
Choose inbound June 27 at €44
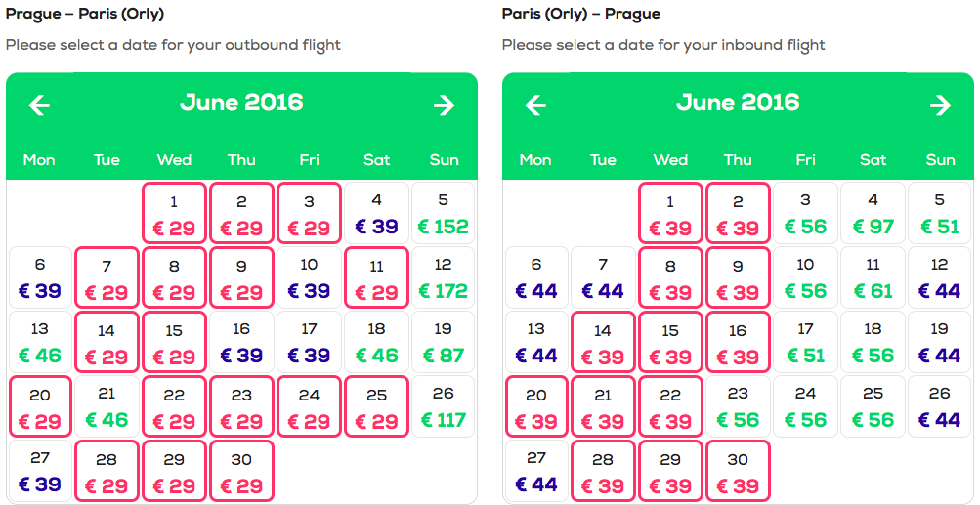(536, 471)
